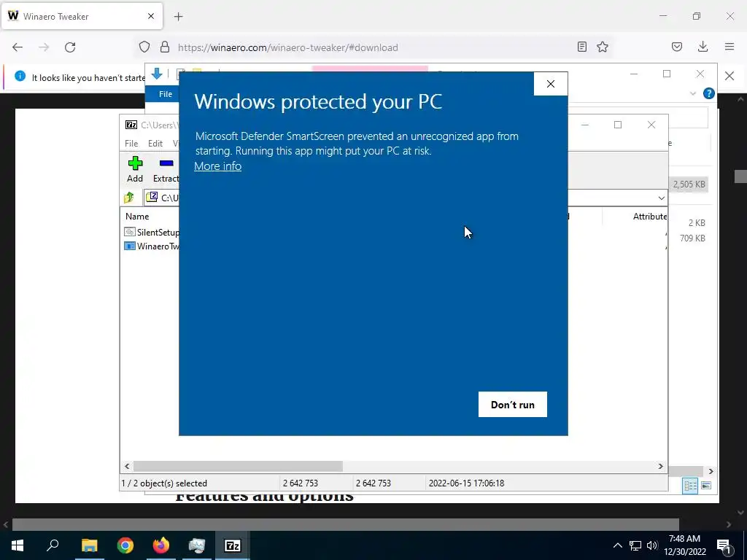Click the Firefox page horizontal scrollbar
This screenshot has height=560, width=747.
point(345,524)
